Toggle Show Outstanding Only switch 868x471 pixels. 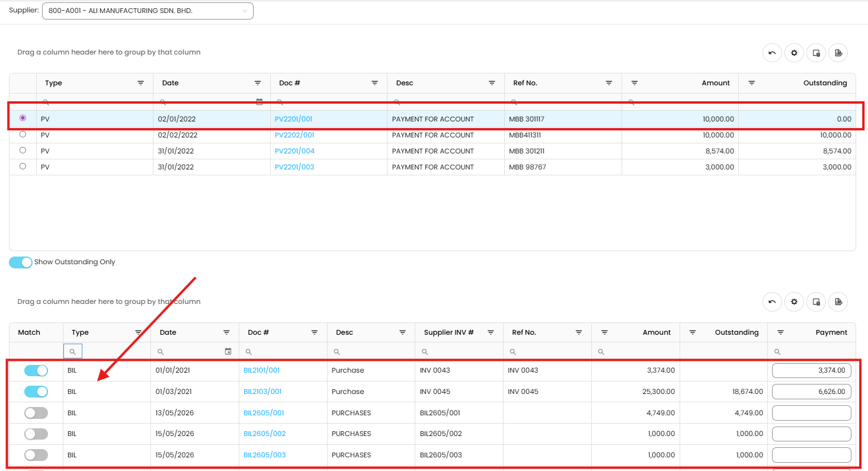21,262
